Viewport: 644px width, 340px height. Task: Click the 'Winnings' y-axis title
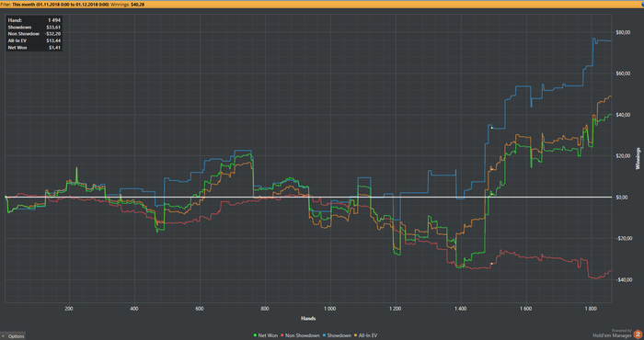pyautogui.click(x=638, y=158)
